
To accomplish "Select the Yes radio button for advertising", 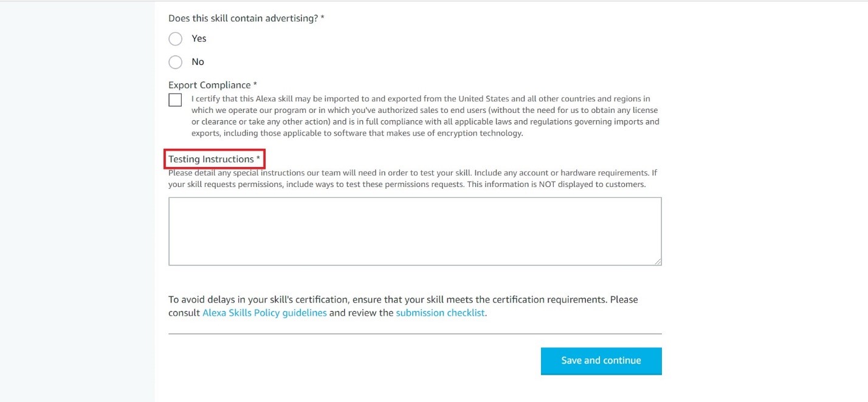I will point(175,39).
